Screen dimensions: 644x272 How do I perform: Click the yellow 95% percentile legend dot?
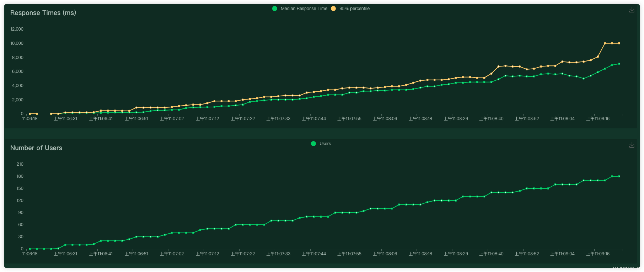pyautogui.click(x=333, y=9)
